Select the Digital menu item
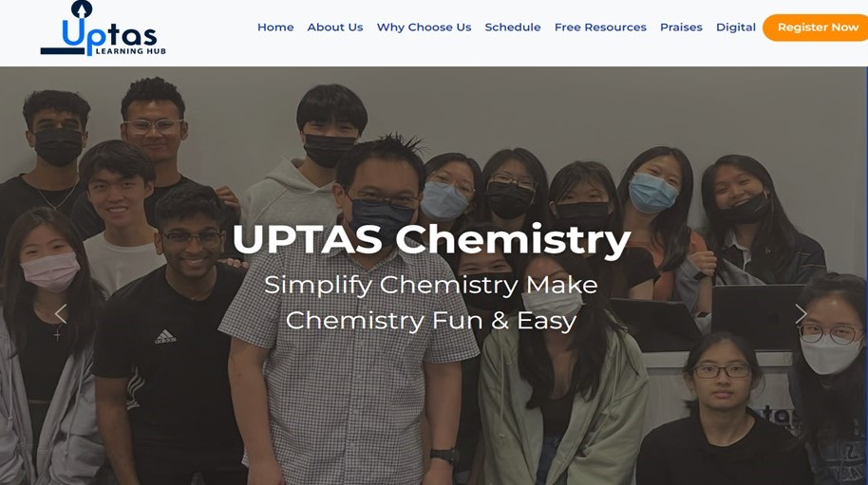 pyautogui.click(x=736, y=28)
